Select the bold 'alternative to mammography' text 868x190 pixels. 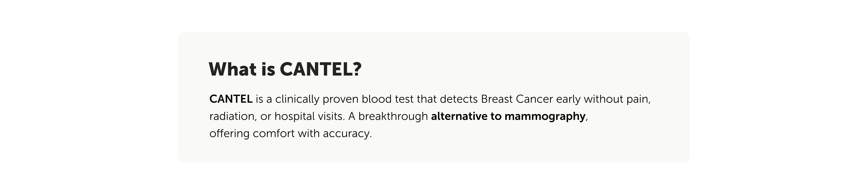coord(508,116)
